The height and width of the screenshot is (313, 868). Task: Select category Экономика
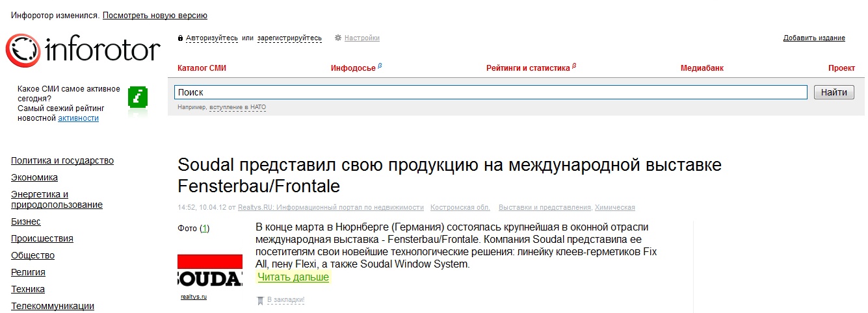34,177
